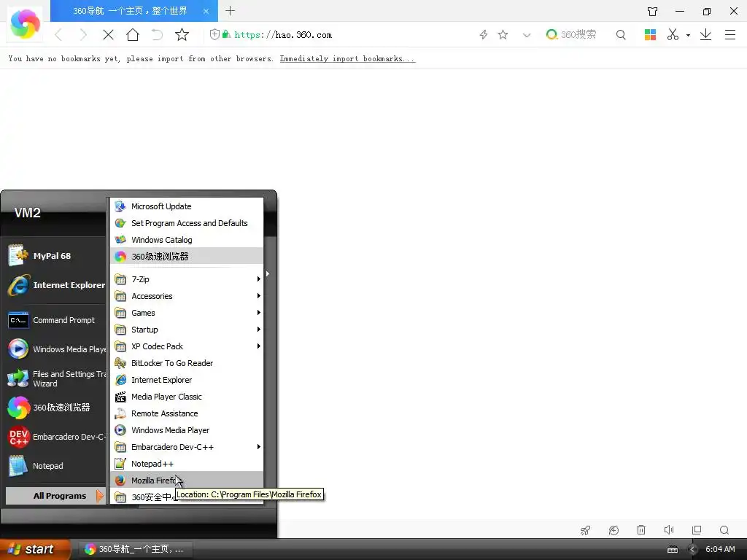Toggle the lightning speed mode icon
This screenshot has width=747, height=560.
(x=484, y=35)
